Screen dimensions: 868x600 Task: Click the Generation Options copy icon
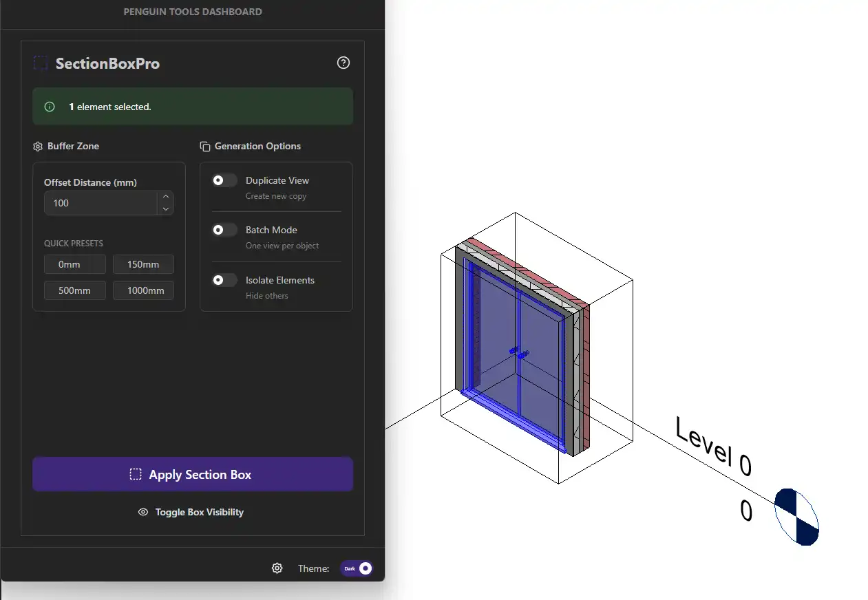(205, 147)
